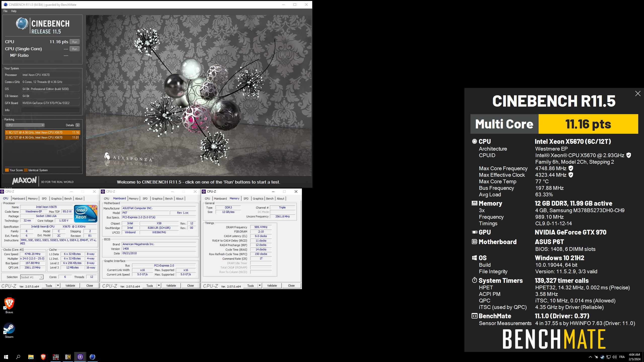Click the MAXON logo in Cinebench footer
Viewport: 644px width, 362px height.
click(x=24, y=181)
